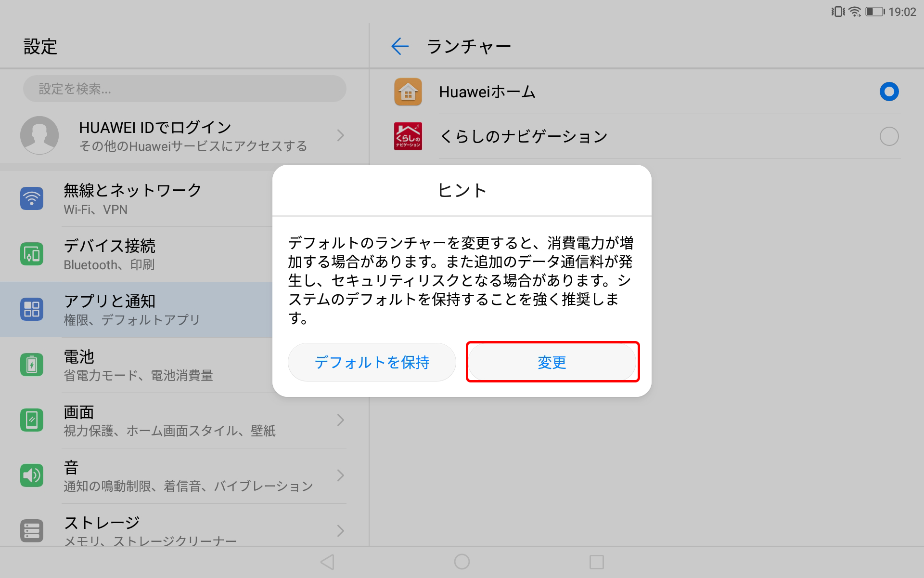Tap the back arrow next to ランチャー
Viewport: 924px width, 578px height.
(400, 46)
